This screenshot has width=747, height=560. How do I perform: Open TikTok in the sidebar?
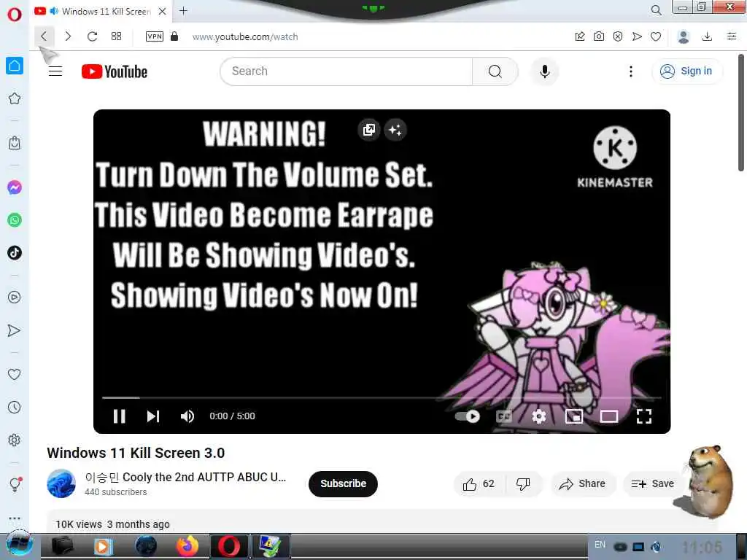15,252
